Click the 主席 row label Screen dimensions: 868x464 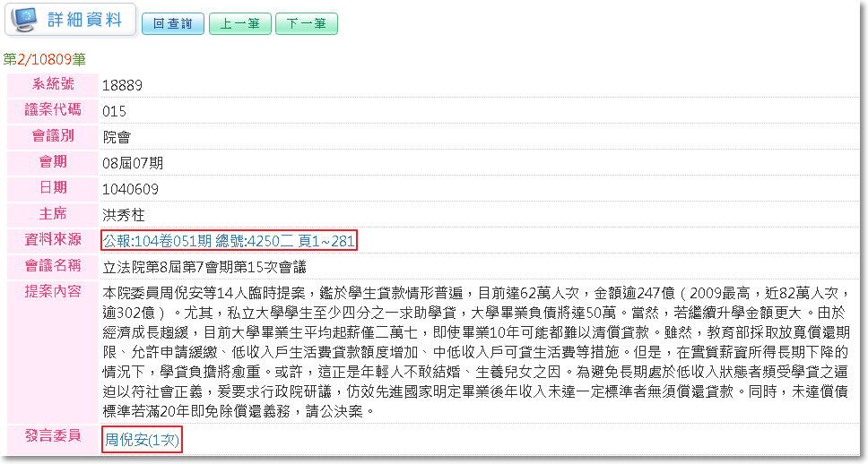click(53, 213)
